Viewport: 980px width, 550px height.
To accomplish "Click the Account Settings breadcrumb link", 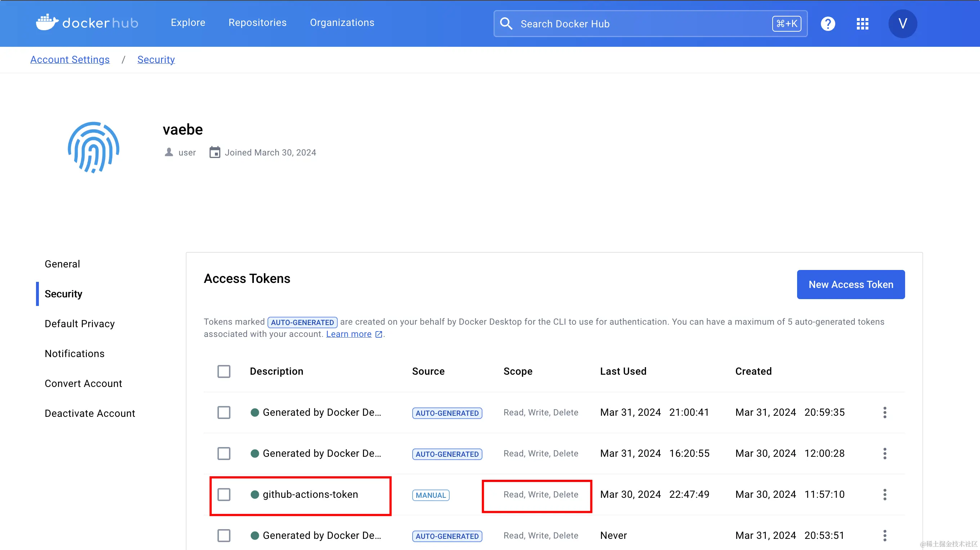I will [70, 60].
